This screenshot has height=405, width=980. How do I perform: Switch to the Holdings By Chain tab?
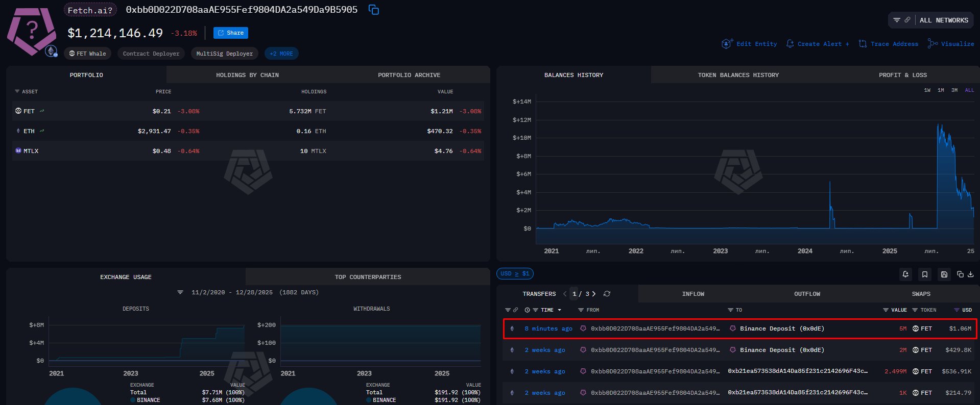point(247,75)
